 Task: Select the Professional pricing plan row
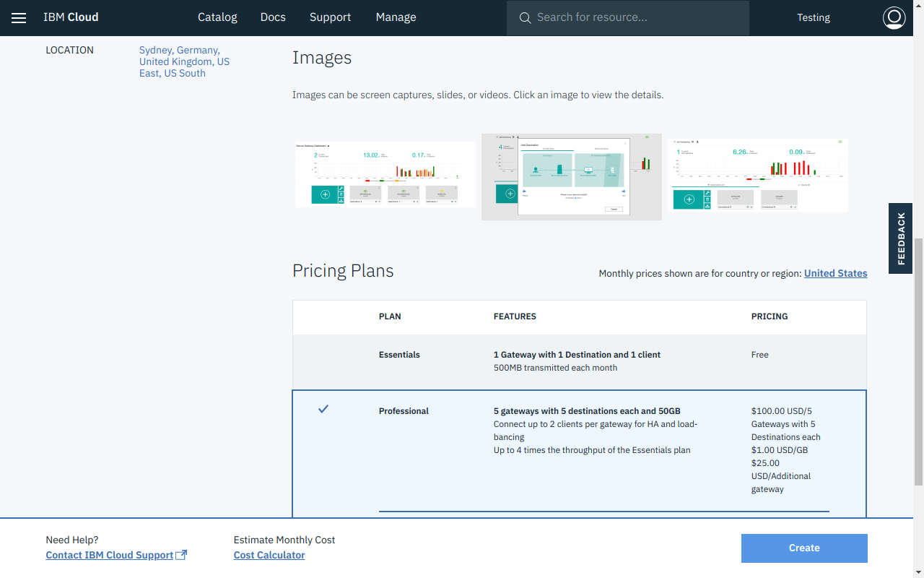580,454
